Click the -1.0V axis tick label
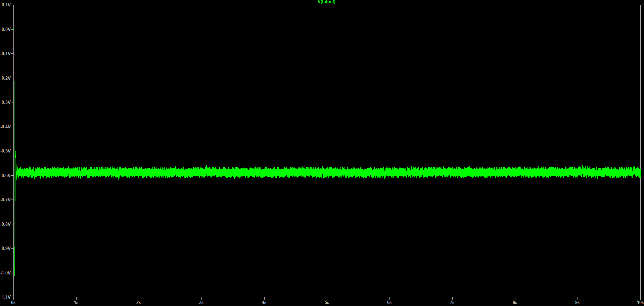 coord(5,273)
